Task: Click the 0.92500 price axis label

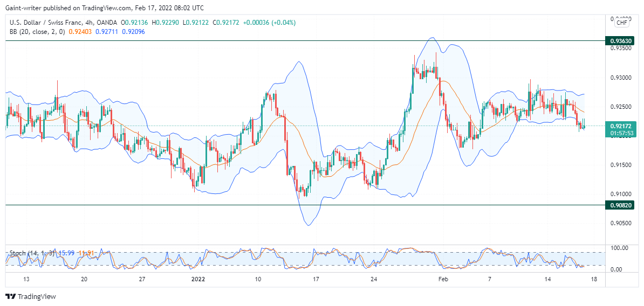Action: [620, 107]
